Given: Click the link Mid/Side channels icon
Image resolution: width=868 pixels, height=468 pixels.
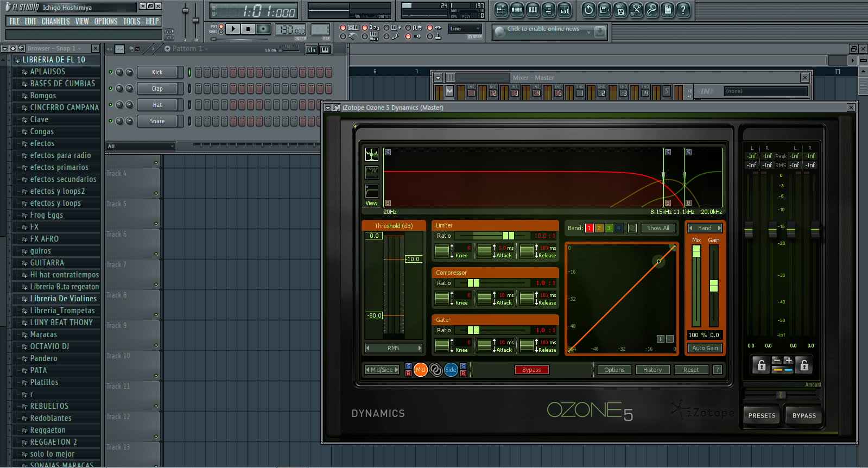Looking at the screenshot, I should click(x=436, y=370).
